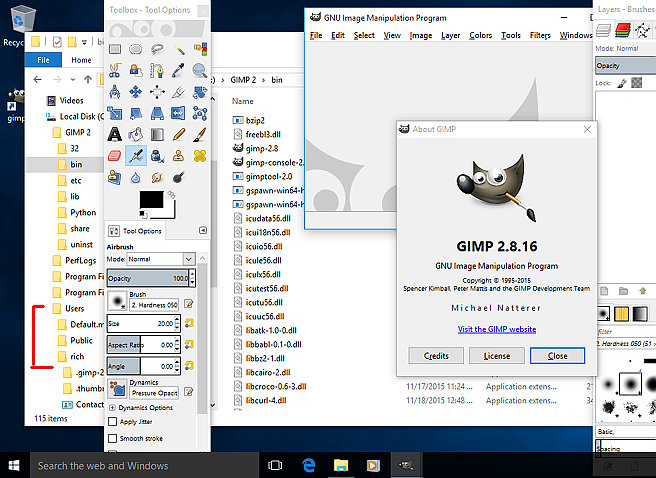
Task: Close the About GIMP dialog with Close button
Action: [557, 356]
